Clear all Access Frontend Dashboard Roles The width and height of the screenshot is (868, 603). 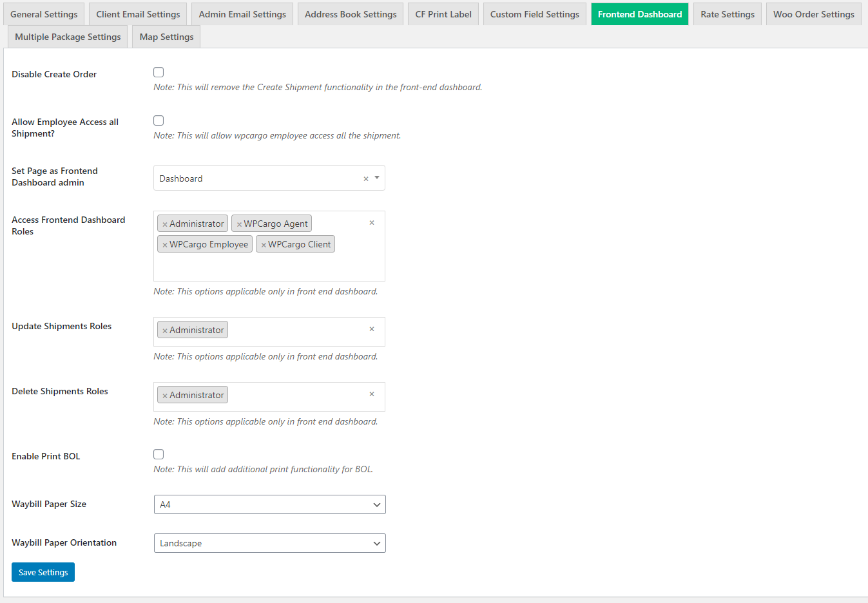372,223
